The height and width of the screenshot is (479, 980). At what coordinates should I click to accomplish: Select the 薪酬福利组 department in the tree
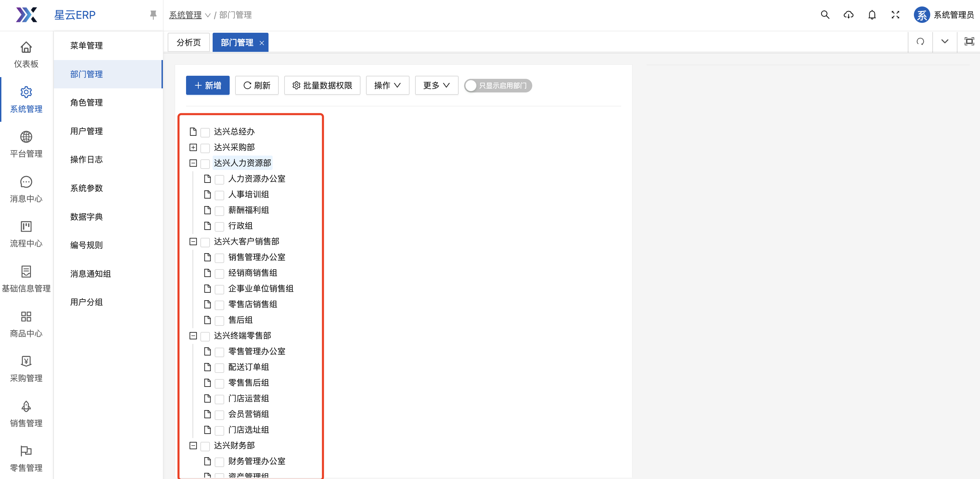click(248, 210)
